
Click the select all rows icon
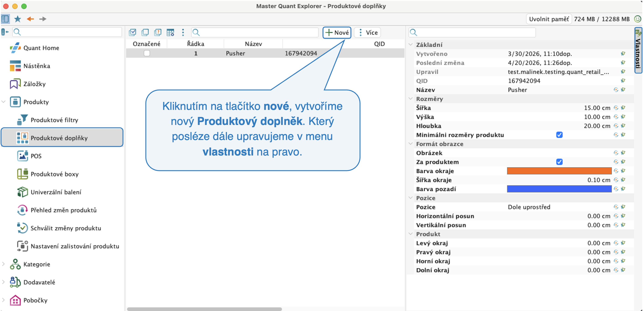click(x=132, y=32)
